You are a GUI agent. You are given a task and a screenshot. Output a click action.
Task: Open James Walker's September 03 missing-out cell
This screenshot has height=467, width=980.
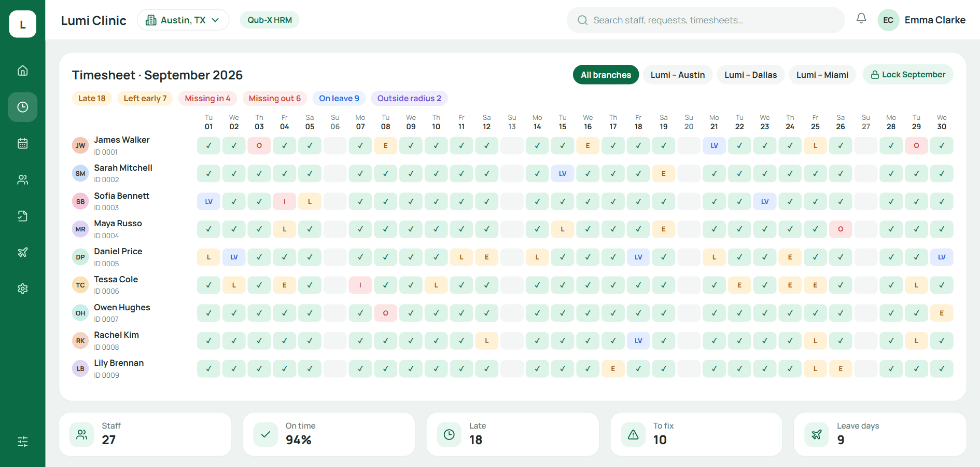[259, 146]
